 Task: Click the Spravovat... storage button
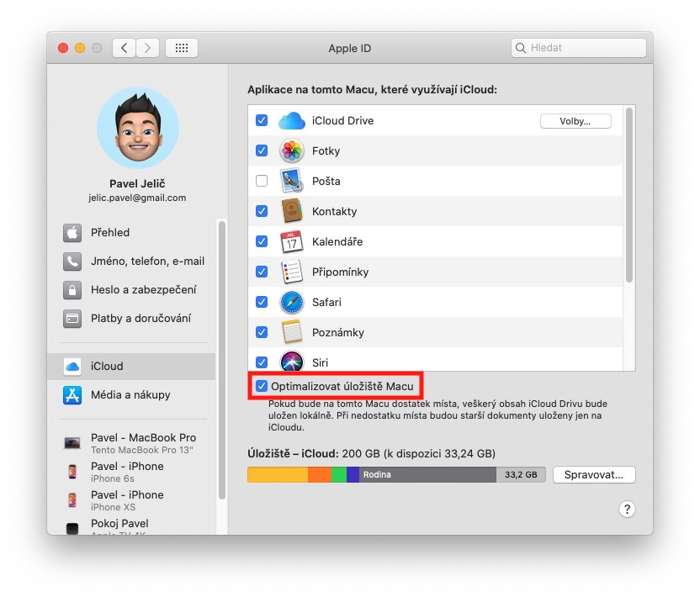click(x=594, y=475)
